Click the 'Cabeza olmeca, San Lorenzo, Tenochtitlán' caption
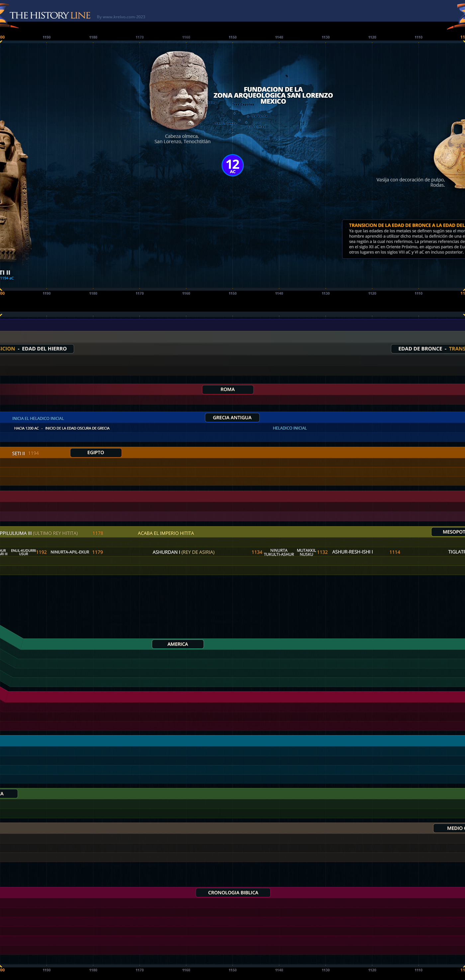The width and height of the screenshot is (465, 980). point(182,139)
